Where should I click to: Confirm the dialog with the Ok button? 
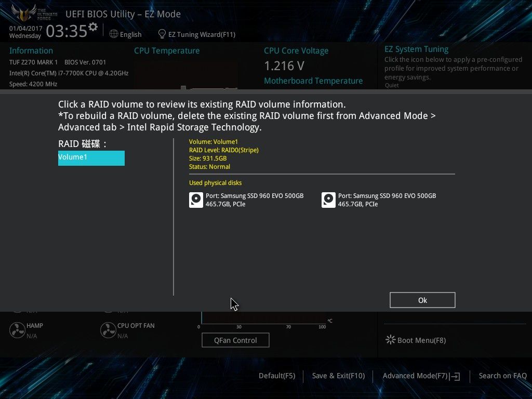coord(422,300)
